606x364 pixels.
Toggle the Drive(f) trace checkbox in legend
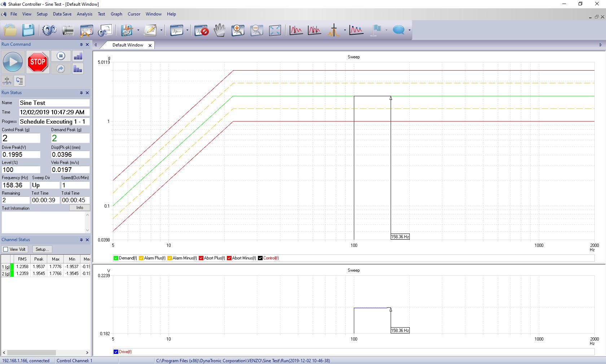tap(116, 352)
